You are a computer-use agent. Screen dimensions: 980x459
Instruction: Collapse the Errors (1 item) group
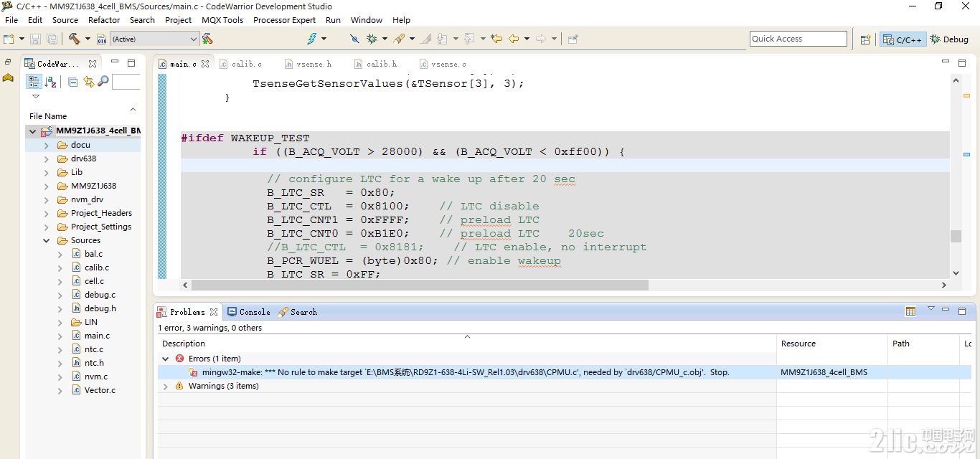(x=165, y=359)
